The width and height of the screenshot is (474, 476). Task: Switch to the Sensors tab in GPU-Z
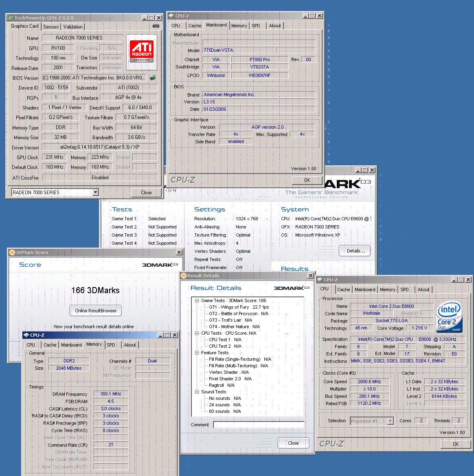tap(51, 27)
